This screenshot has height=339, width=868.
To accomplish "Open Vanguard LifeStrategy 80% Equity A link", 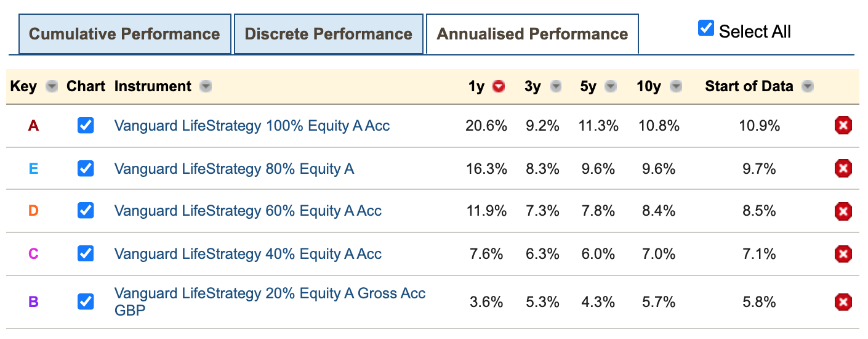I will (234, 168).
